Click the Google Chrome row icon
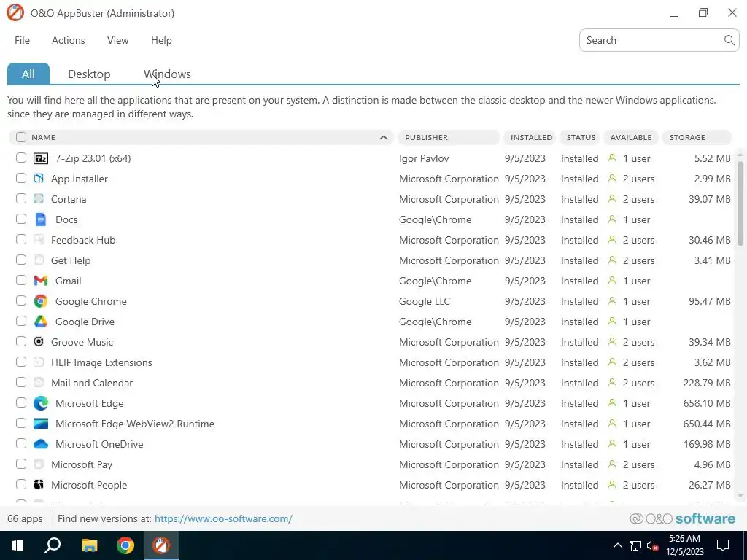The width and height of the screenshot is (747, 560). point(41,301)
